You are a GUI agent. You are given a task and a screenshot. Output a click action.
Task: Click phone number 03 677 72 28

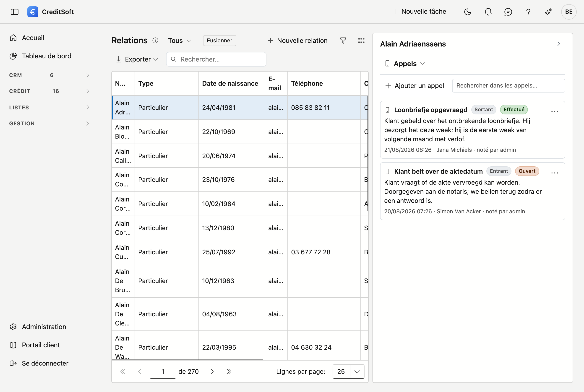coord(311,252)
